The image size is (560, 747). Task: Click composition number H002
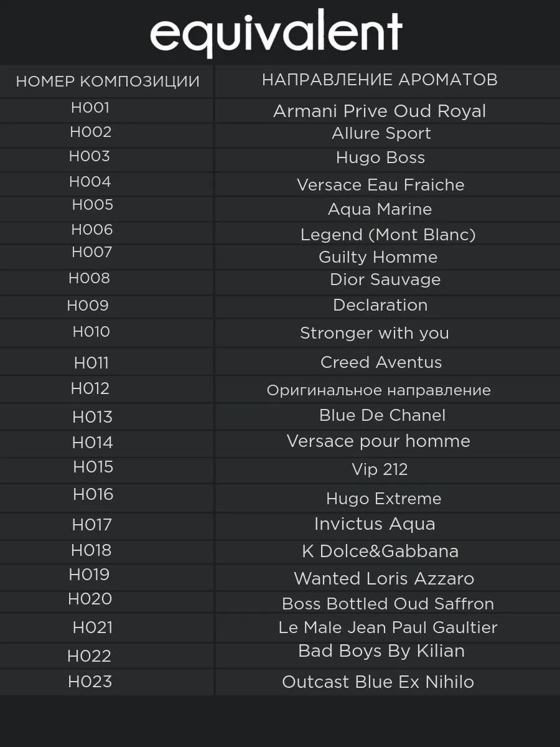pyautogui.click(x=91, y=132)
